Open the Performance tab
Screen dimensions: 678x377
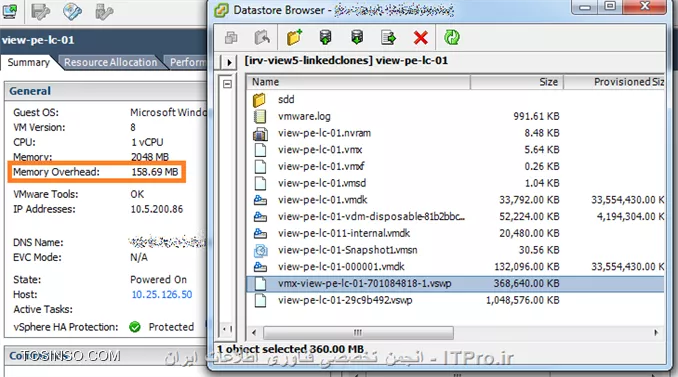(188, 62)
